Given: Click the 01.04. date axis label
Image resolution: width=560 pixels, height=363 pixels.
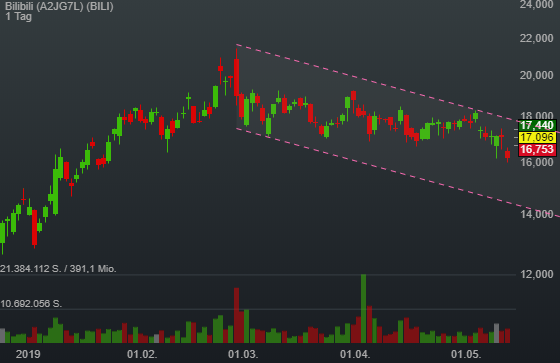Looking at the screenshot, I should point(355,354).
